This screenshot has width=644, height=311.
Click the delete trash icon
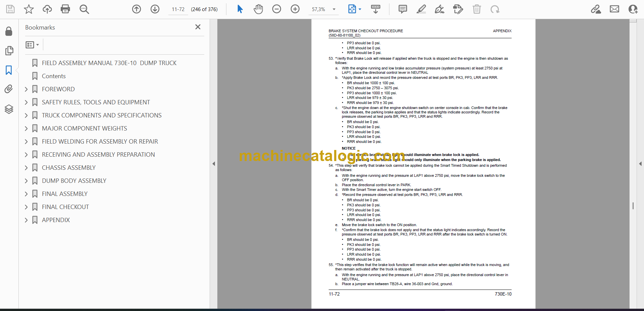[477, 9]
